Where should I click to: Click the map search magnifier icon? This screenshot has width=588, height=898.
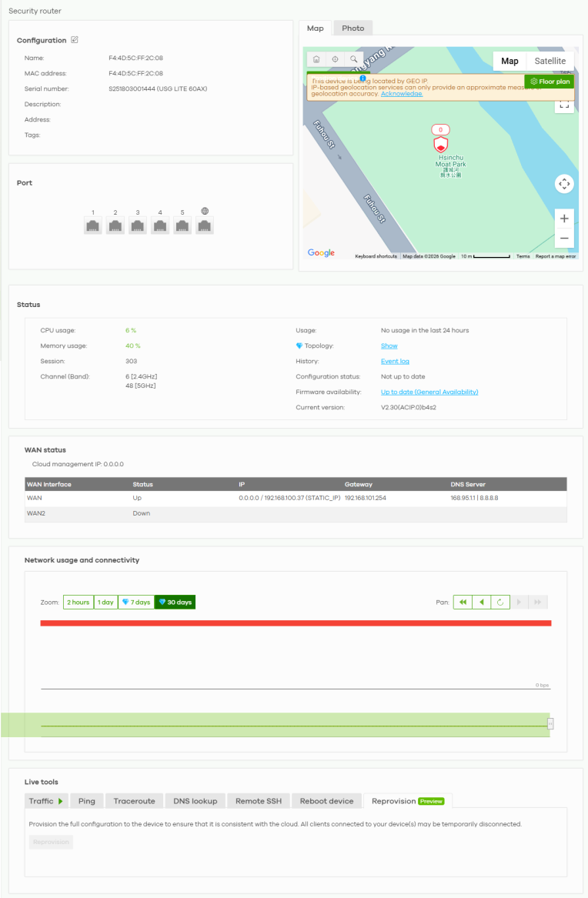click(353, 59)
